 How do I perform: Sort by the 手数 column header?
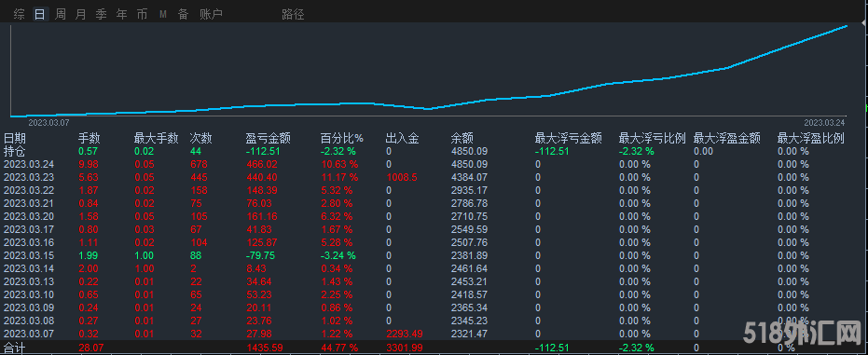90,138
